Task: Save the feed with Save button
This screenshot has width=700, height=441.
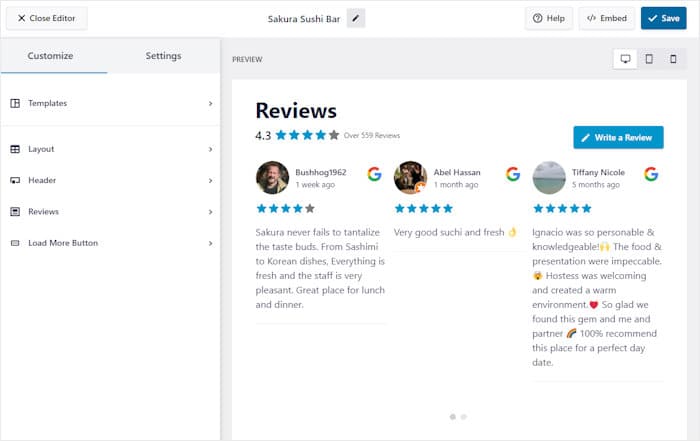Action: (x=663, y=18)
